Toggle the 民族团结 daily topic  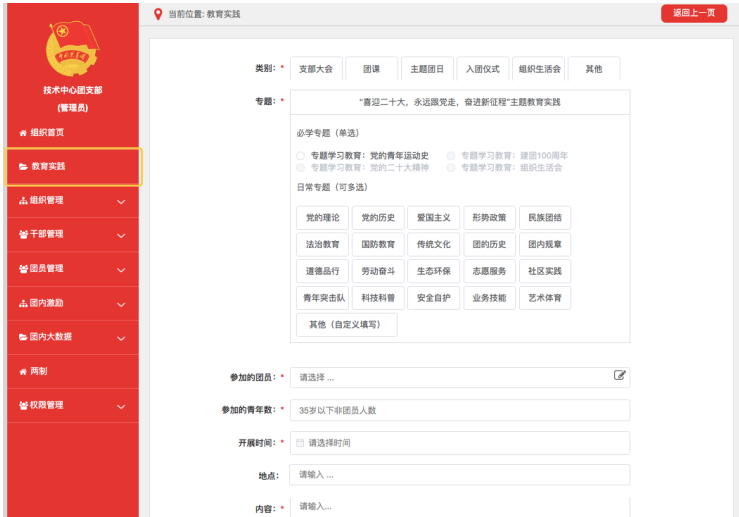545,218
